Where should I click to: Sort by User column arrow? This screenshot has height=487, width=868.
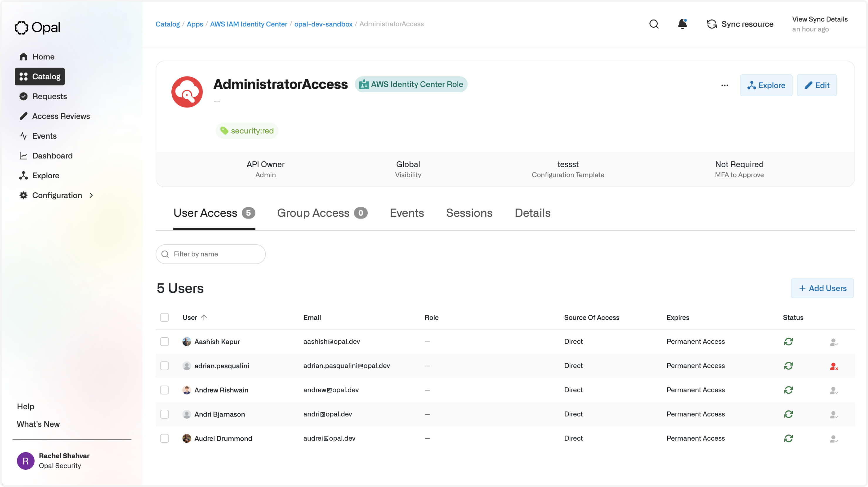click(204, 317)
